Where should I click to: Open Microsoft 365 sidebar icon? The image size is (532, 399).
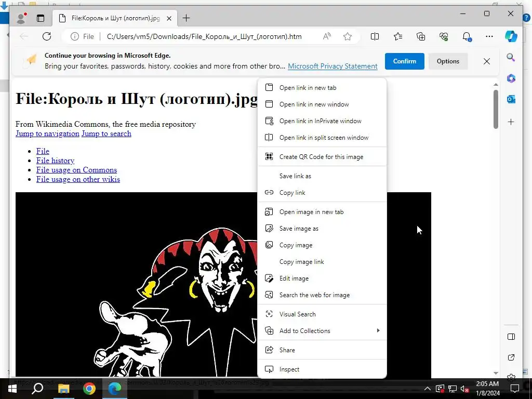(511, 78)
